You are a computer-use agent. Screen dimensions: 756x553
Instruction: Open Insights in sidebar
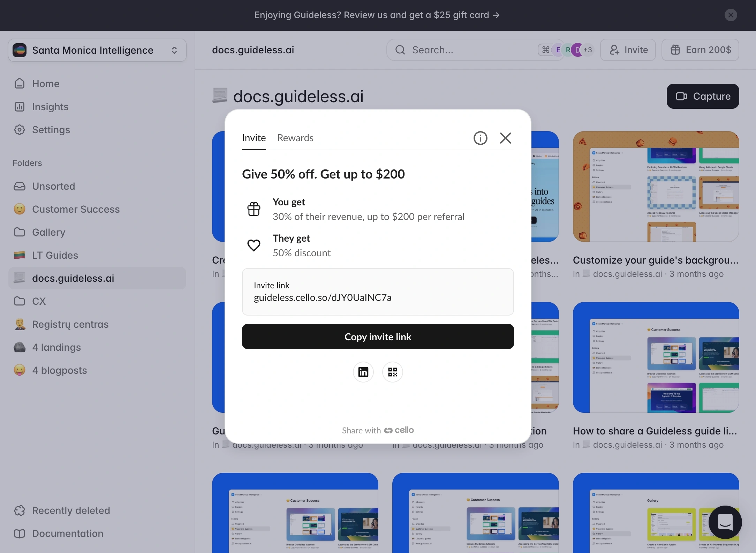coord(97,107)
